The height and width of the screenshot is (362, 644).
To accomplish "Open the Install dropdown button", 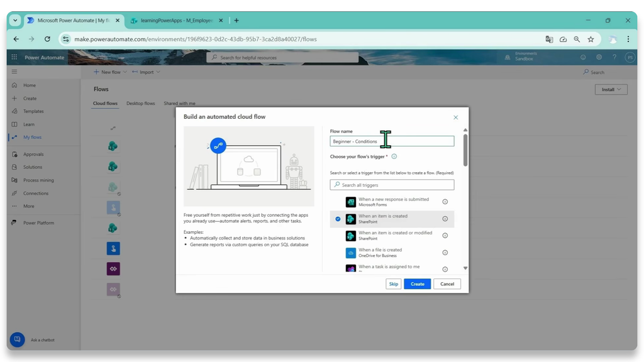I will click(611, 89).
